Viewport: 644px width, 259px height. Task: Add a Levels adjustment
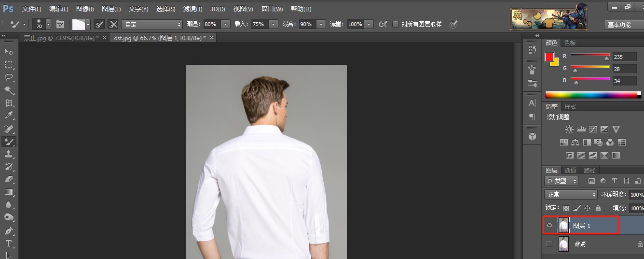[x=581, y=129]
